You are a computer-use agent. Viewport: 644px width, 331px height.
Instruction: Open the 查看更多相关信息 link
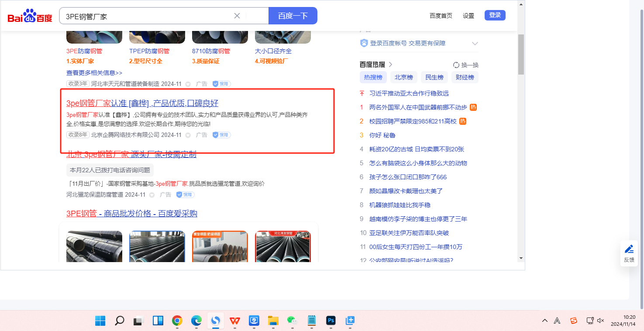coord(94,73)
